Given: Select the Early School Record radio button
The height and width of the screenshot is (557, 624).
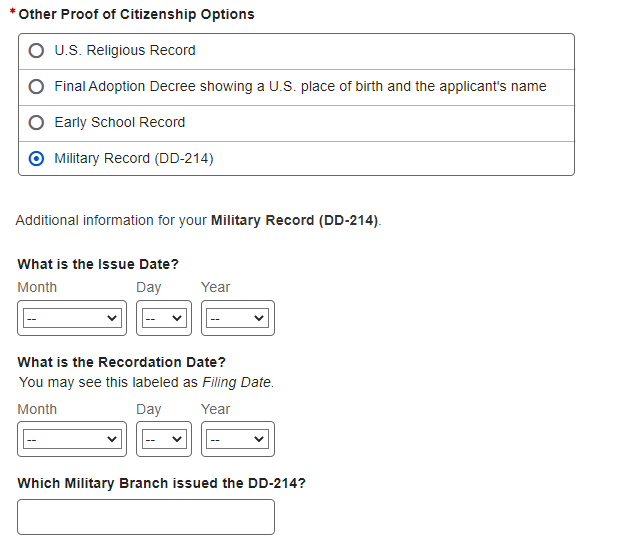Looking at the screenshot, I should point(37,122).
